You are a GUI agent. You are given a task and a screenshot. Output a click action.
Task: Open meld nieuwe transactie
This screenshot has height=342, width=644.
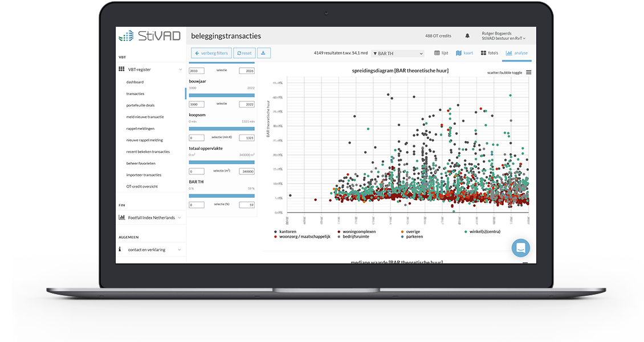point(145,117)
